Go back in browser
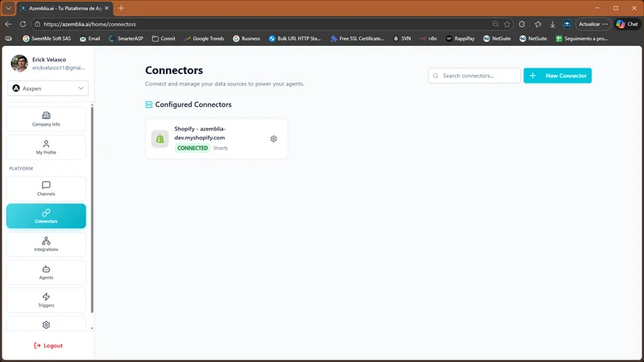The image size is (644, 362). pyautogui.click(x=8, y=24)
